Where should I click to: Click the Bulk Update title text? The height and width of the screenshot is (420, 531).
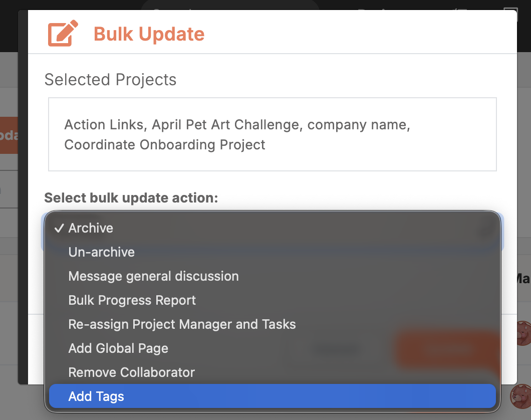pos(149,34)
